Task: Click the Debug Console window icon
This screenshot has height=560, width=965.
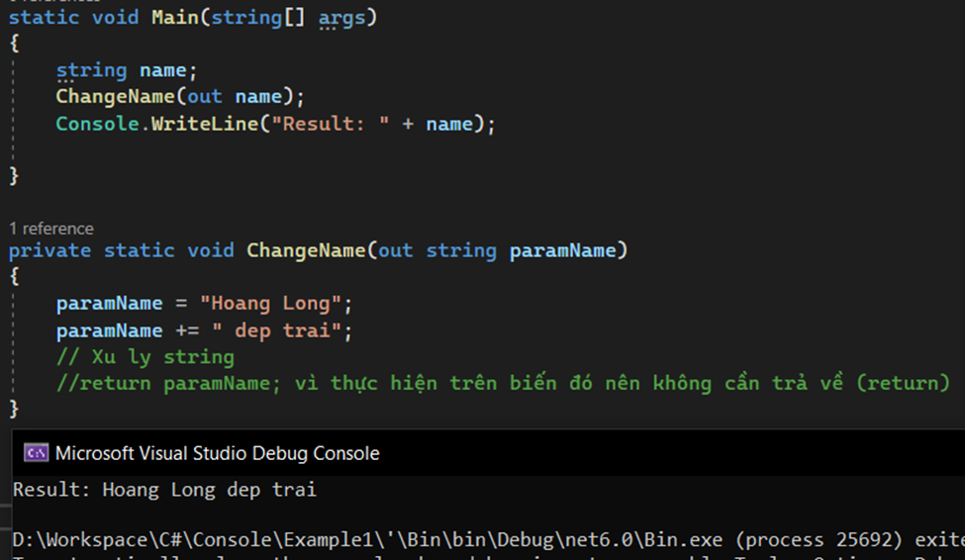Action: [37, 453]
